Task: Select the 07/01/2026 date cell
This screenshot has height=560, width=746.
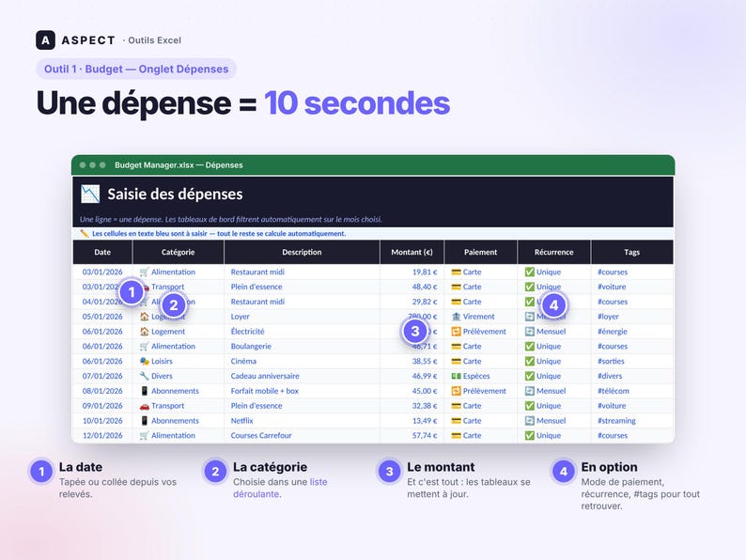Action: [102, 376]
